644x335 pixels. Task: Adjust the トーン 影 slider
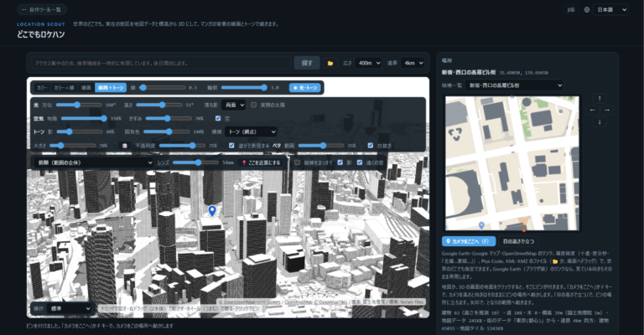click(x=80, y=132)
